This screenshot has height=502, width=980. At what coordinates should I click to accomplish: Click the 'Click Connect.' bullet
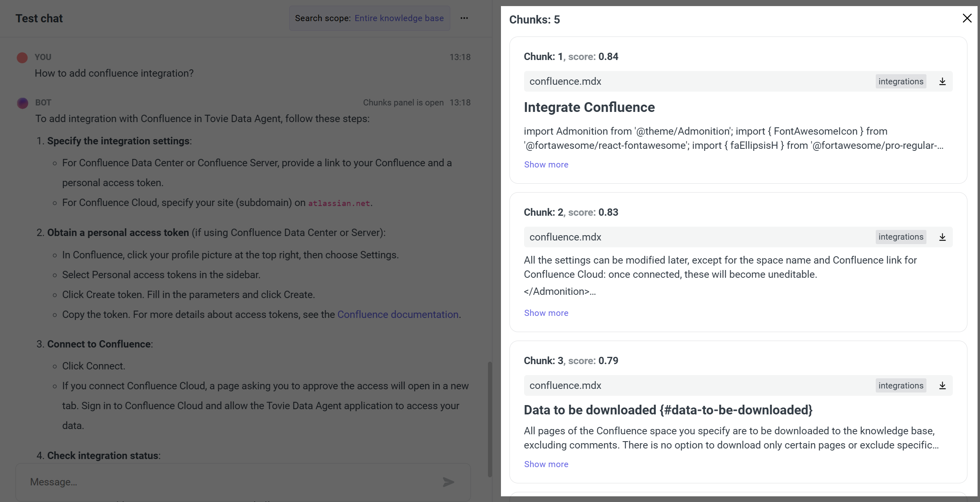click(x=94, y=366)
